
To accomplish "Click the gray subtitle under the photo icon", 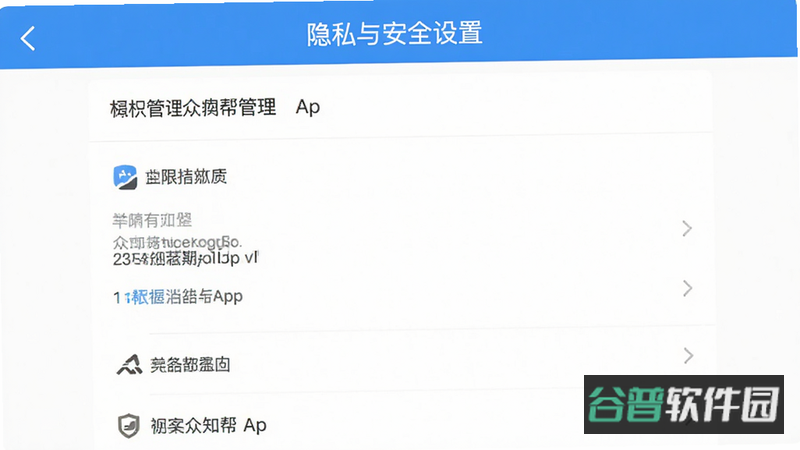I will coord(152,220).
